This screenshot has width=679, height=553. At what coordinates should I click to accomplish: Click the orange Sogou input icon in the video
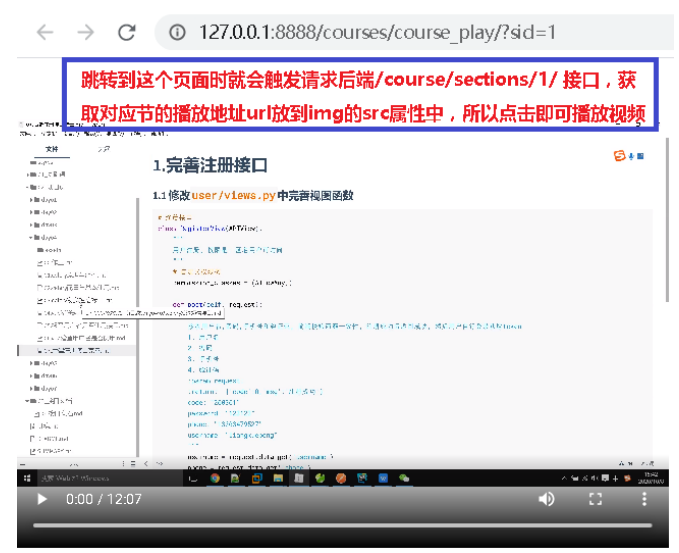tap(620, 155)
